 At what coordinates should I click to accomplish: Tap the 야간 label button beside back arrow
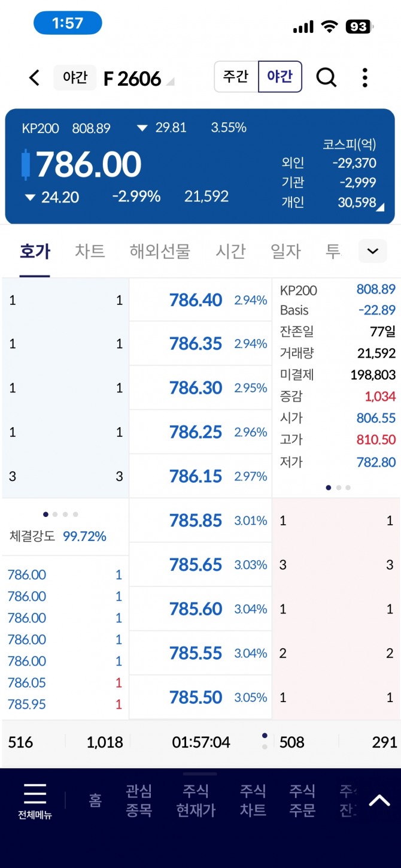tap(75, 78)
